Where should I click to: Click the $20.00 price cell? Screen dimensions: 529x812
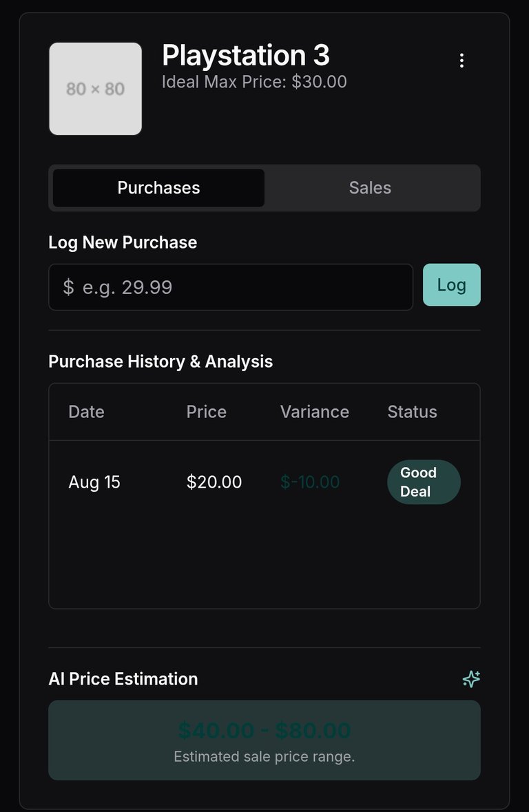[x=214, y=482]
